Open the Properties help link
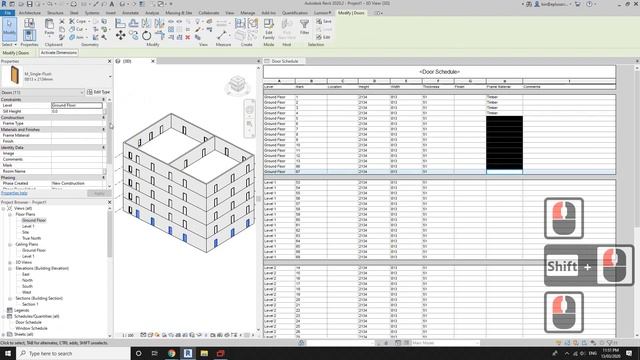The height and width of the screenshot is (360, 640). pyautogui.click(x=14, y=193)
